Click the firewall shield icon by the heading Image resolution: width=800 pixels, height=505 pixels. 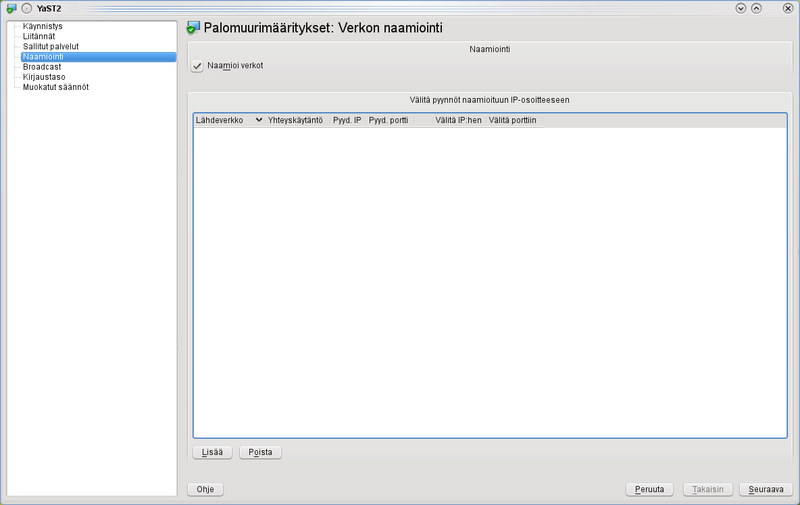[x=194, y=28]
